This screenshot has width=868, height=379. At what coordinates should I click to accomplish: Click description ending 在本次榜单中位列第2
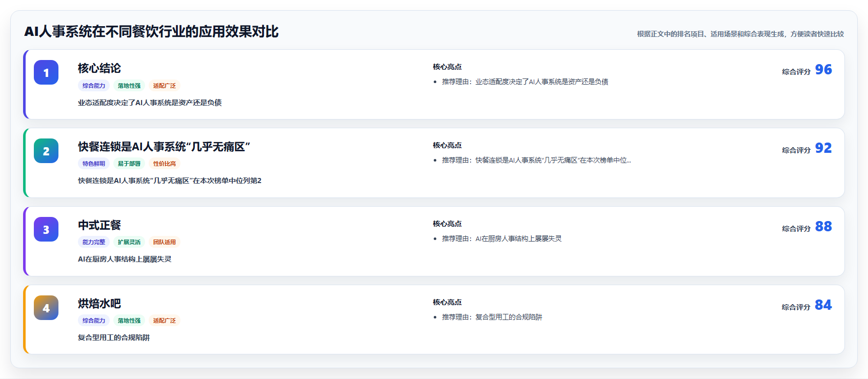click(x=170, y=181)
